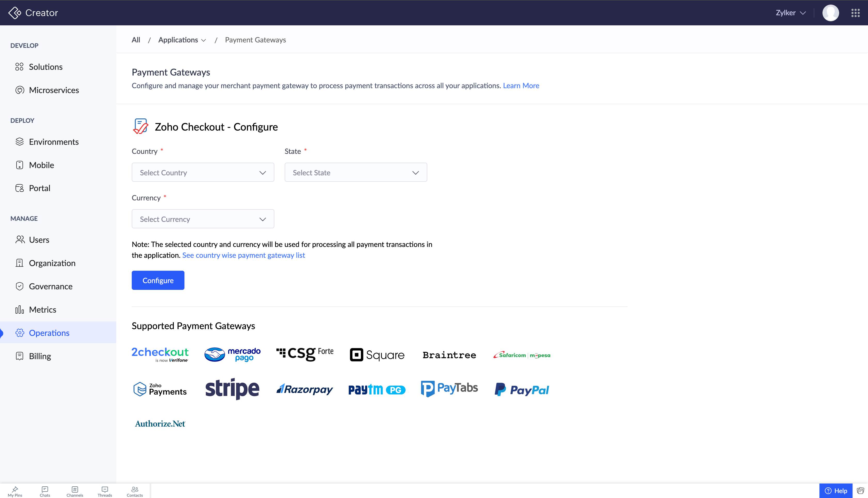868x498 pixels.
Task: Go to Microservices in sidebar
Action: click(x=54, y=90)
